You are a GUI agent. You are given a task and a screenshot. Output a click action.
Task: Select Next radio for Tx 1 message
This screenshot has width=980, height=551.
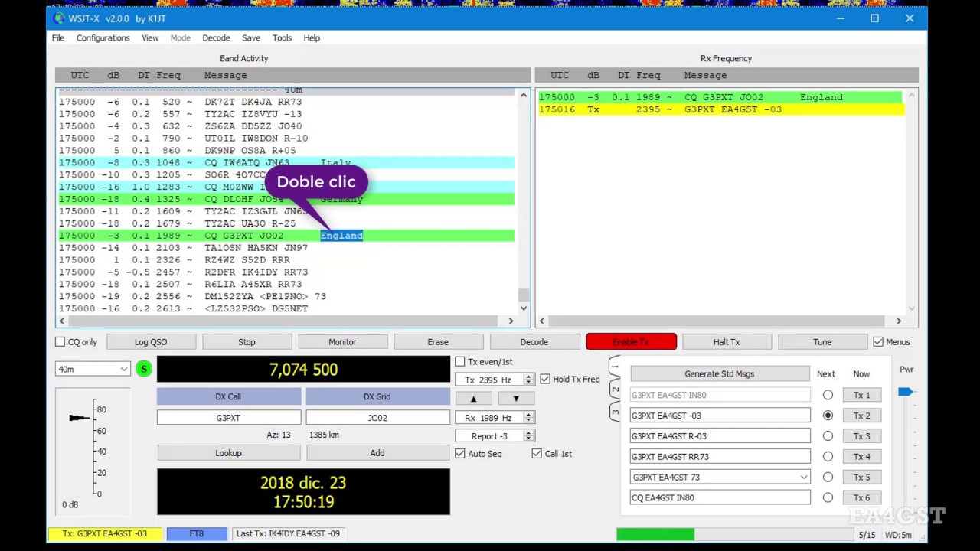[828, 395]
